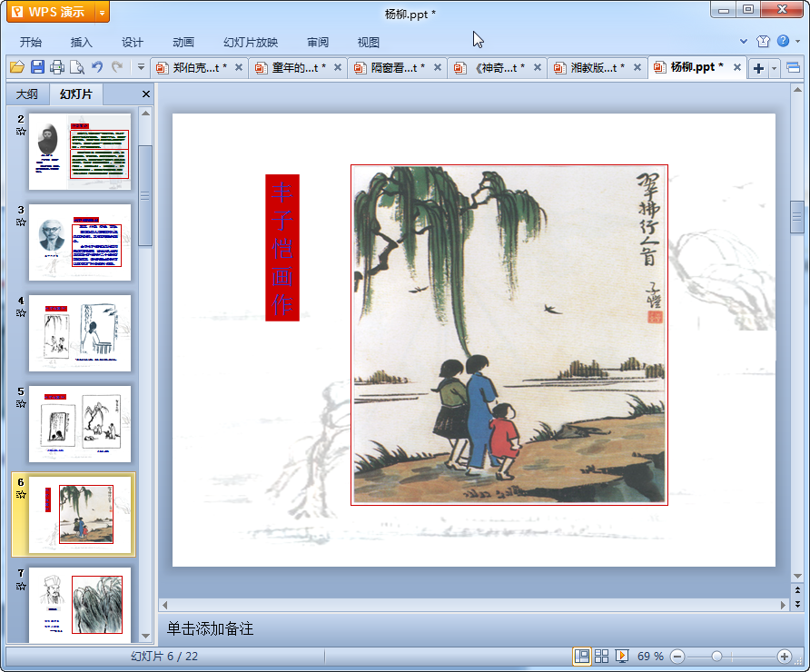The height and width of the screenshot is (672, 810).
Task: Switch to the 湘教版...t document tab
Action: pos(598,68)
